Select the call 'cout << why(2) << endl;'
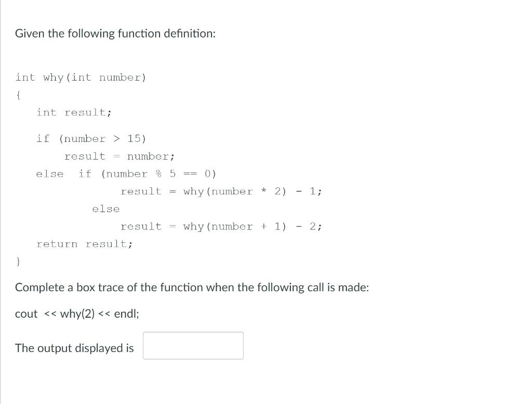 (76, 314)
